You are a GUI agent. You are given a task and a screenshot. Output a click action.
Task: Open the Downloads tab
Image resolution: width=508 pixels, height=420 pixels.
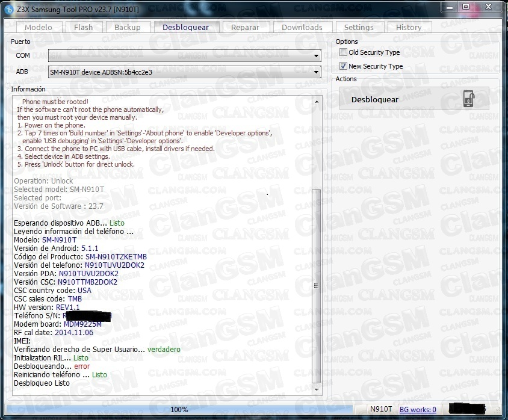pos(302,27)
